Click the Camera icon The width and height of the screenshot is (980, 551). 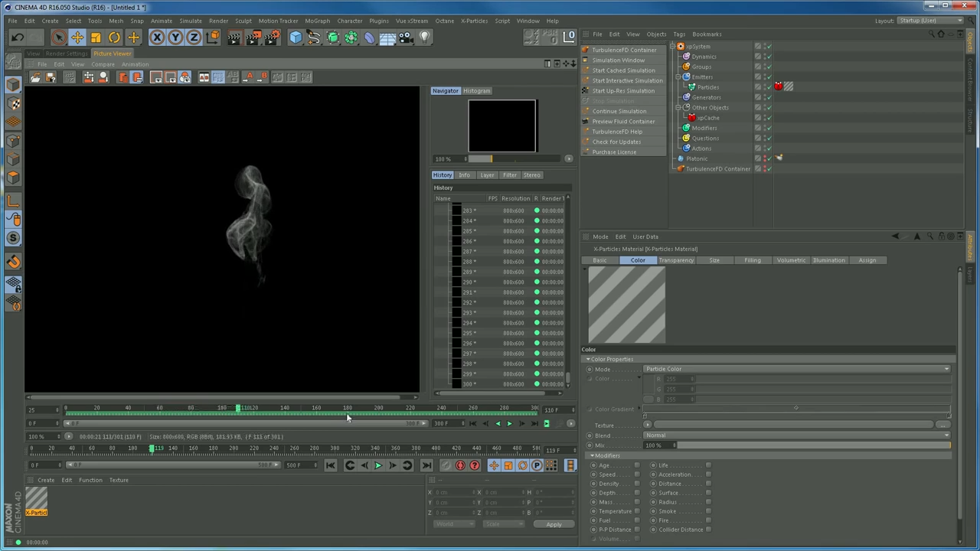(407, 37)
